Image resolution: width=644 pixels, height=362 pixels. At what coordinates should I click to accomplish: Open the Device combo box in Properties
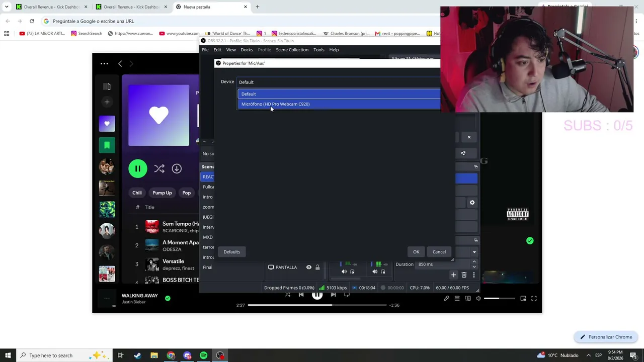click(x=339, y=82)
